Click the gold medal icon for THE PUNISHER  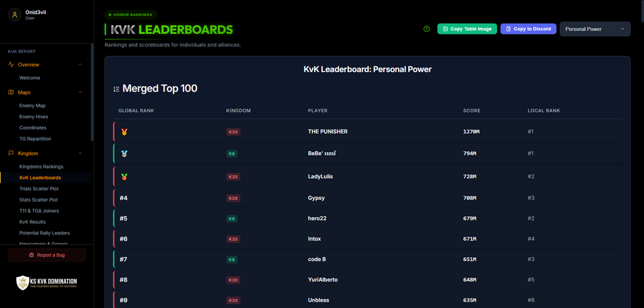click(124, 132)
